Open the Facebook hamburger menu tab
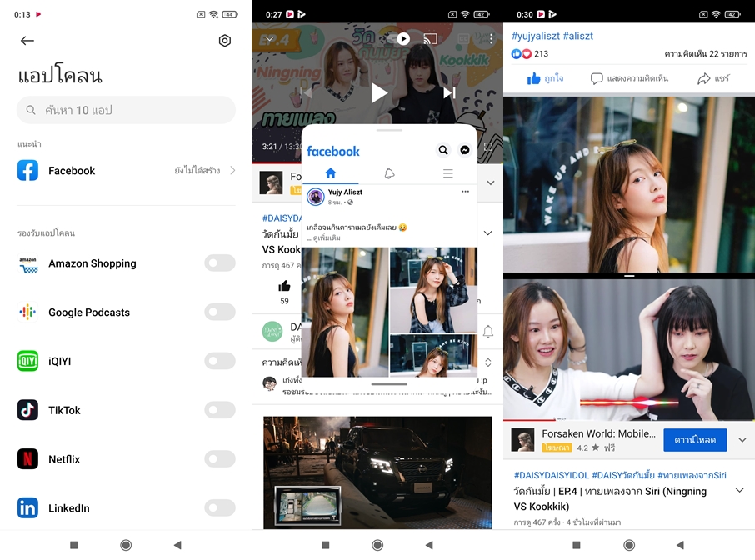Screen dimensions: 755x560 coord(447,173)
